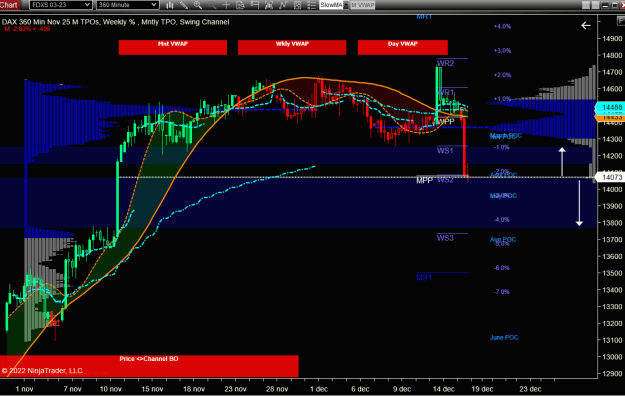Click the first gray window button before minimize
The width and height of the screenshot is (625, 396).
click(x=586, y=5)
